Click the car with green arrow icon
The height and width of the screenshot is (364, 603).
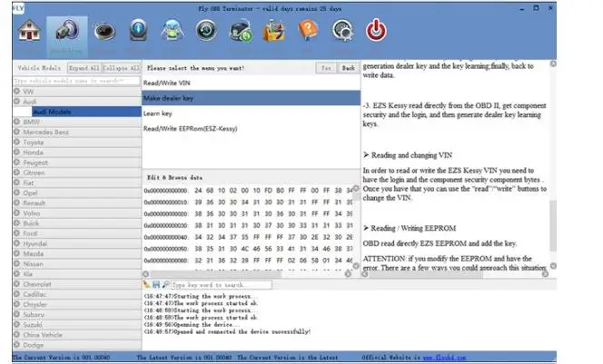pyautogui.click(x=241, y=31)
